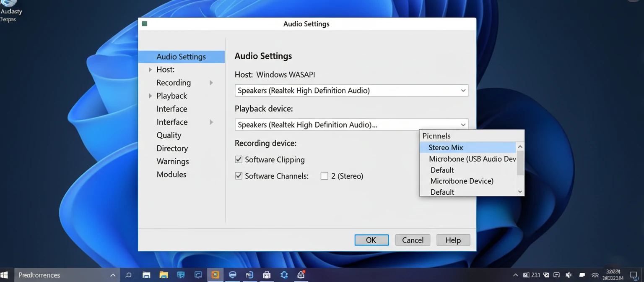Screen dimensions: 644x282
Task: Open the Settings gear icon on the taskbar
Action: (284, 275)
